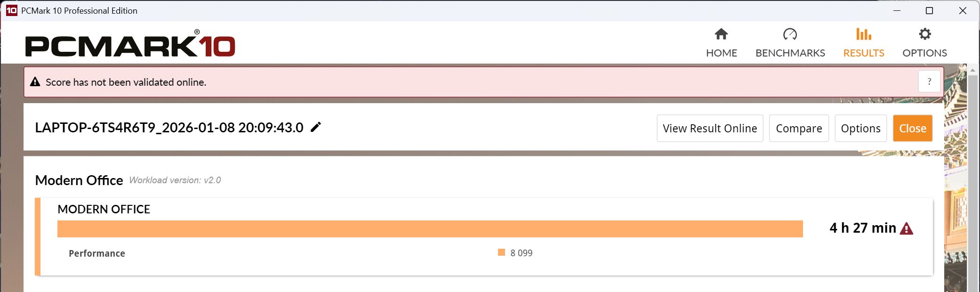
Task: Open Benchmarks via the gauge icon
Action: click(x=790, y=34)
